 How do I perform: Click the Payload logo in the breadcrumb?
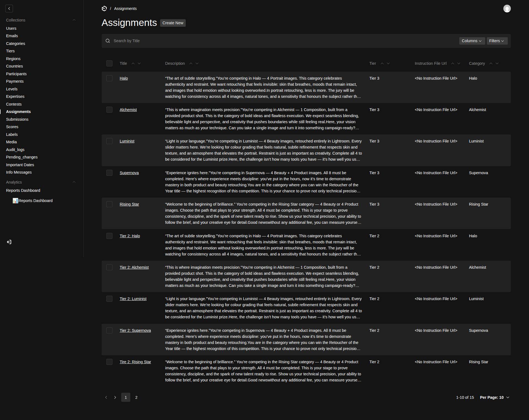[x=104, y=9]
